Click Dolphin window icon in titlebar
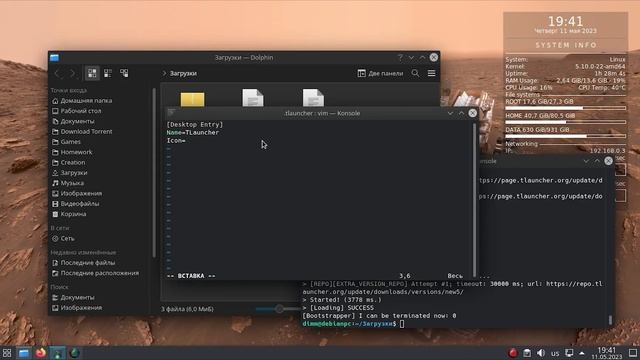This screenshot has height=360, width=640. pos(55,58)
